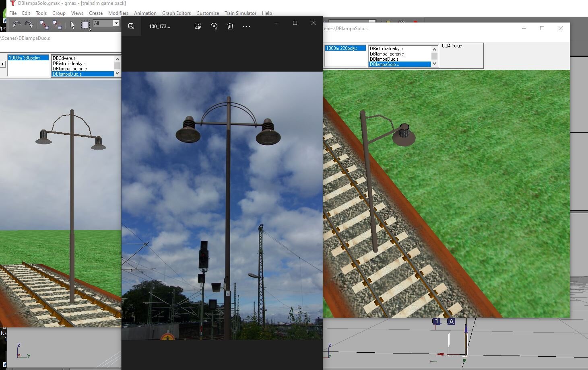Screen dimensions: 588x370
Task: Open the Train Simulator menu
Action: [240, 13]
